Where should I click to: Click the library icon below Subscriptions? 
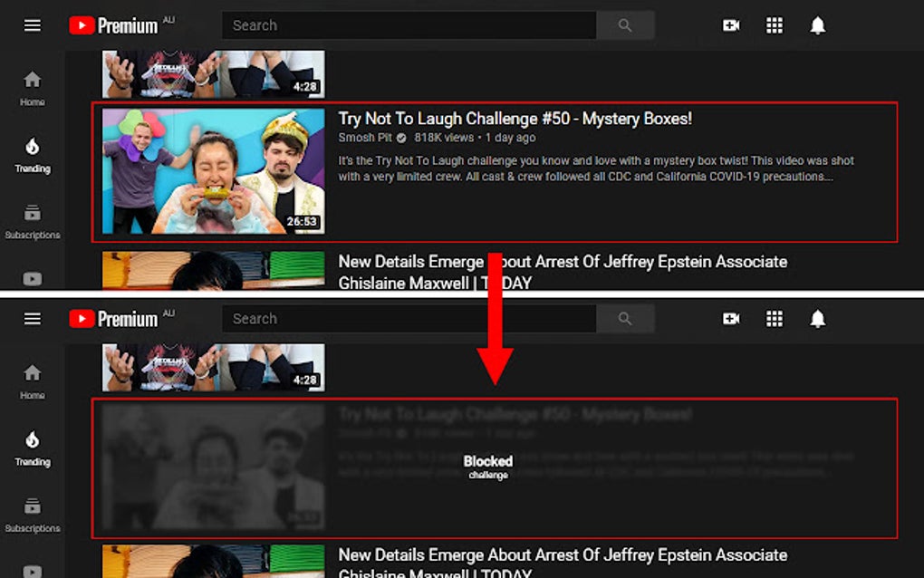coord(32,278)
